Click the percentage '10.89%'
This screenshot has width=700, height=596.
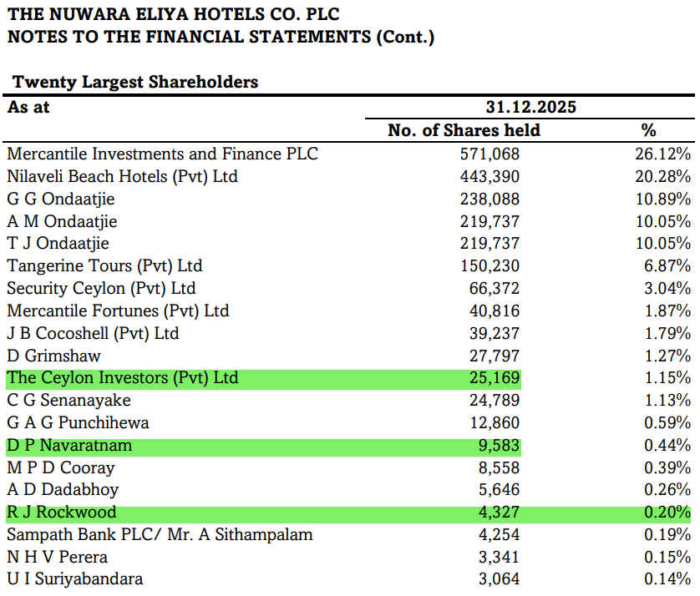tap(663, 199)
